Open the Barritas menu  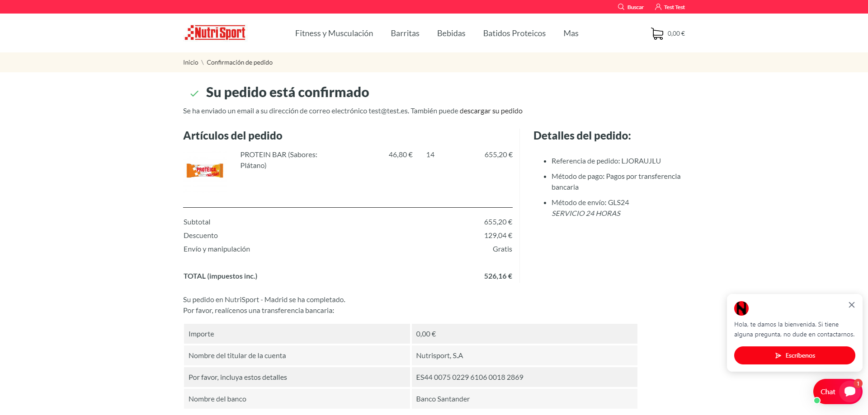(405, 33)
